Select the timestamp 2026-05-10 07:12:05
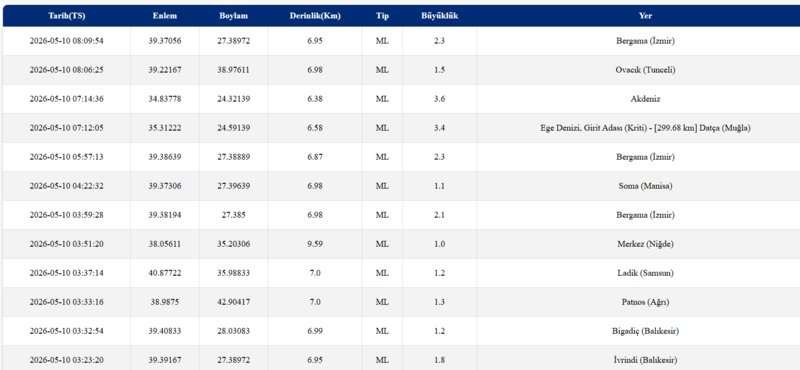Screen dimensions: 800x370 click(x=66, y=128)
